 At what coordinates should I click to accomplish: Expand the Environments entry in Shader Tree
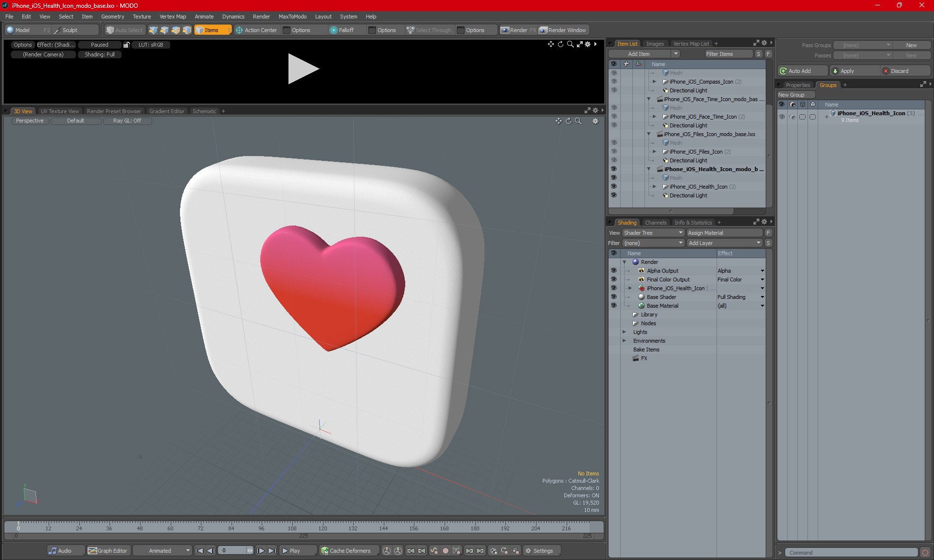[x=624, y=341]
